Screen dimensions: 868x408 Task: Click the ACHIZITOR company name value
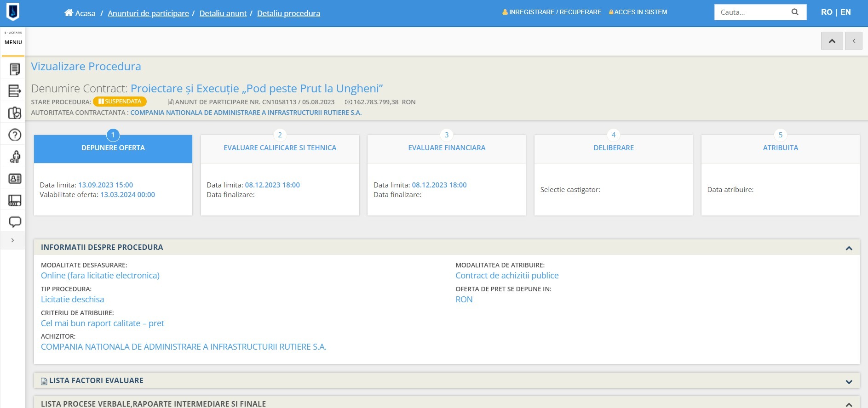click(184, 347)
